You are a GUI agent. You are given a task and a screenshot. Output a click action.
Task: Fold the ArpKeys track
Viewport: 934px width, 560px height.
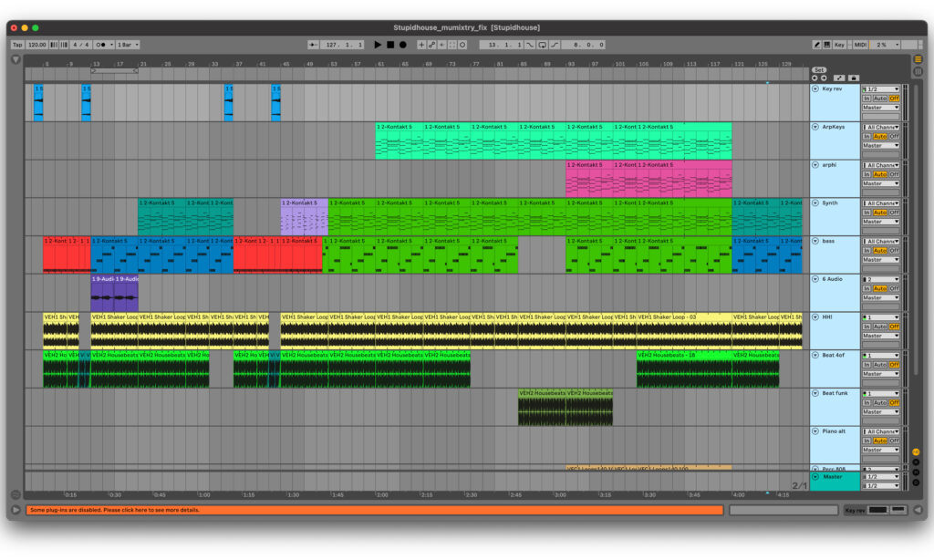pos(815,127)
